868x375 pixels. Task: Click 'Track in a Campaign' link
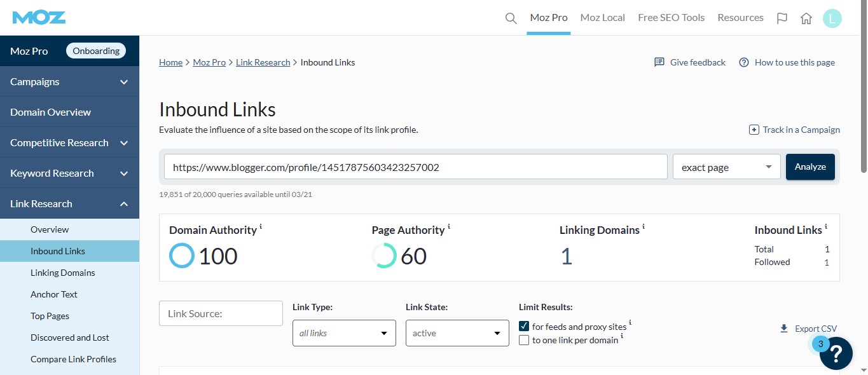point(795,130)
